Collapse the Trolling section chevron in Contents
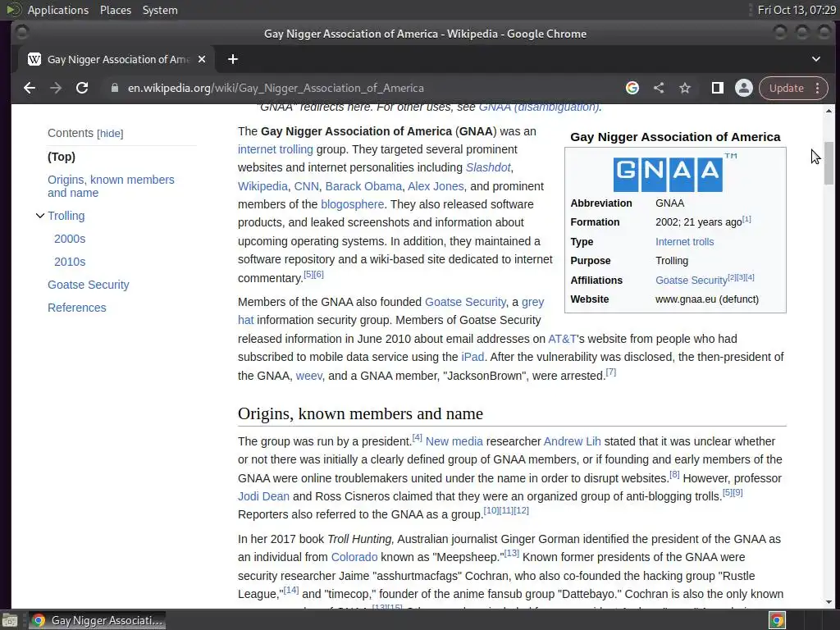The image size is (840, 630). [x=39, y=216]
